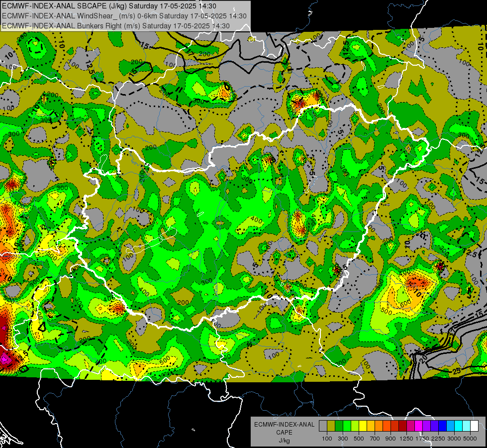
Task: Select the CAPE label in the legend
Action: (284, 433)
